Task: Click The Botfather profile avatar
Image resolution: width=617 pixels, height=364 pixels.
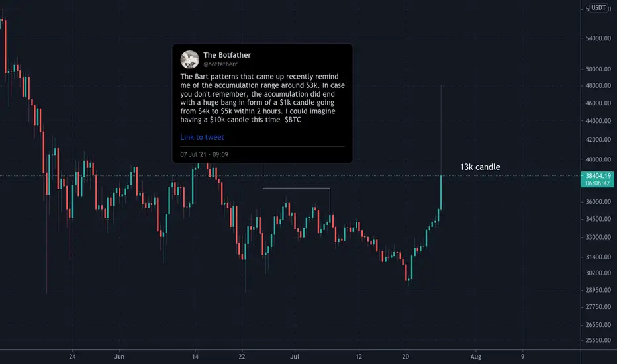Action: point(189,60)
